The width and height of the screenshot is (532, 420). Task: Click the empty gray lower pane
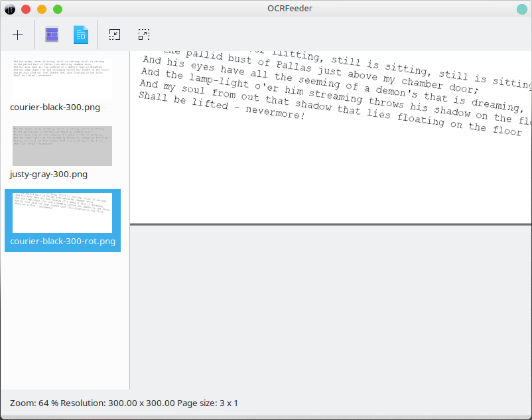click(331, 307)
